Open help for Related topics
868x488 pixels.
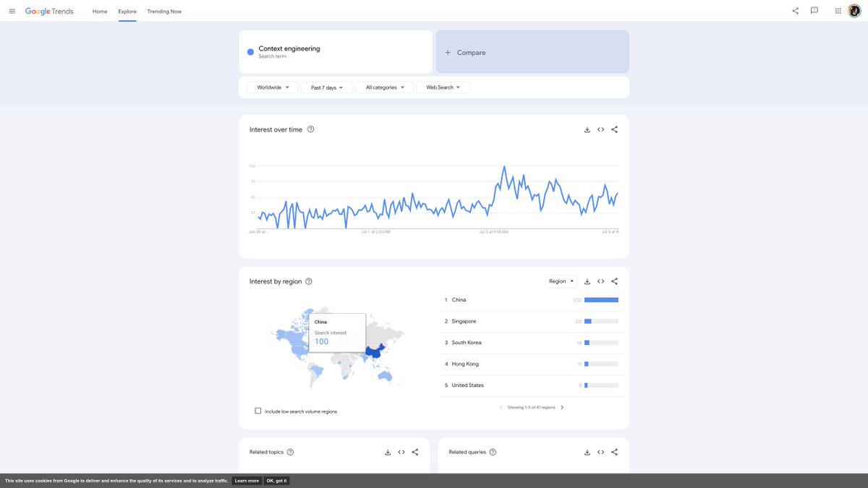[290, 452]
